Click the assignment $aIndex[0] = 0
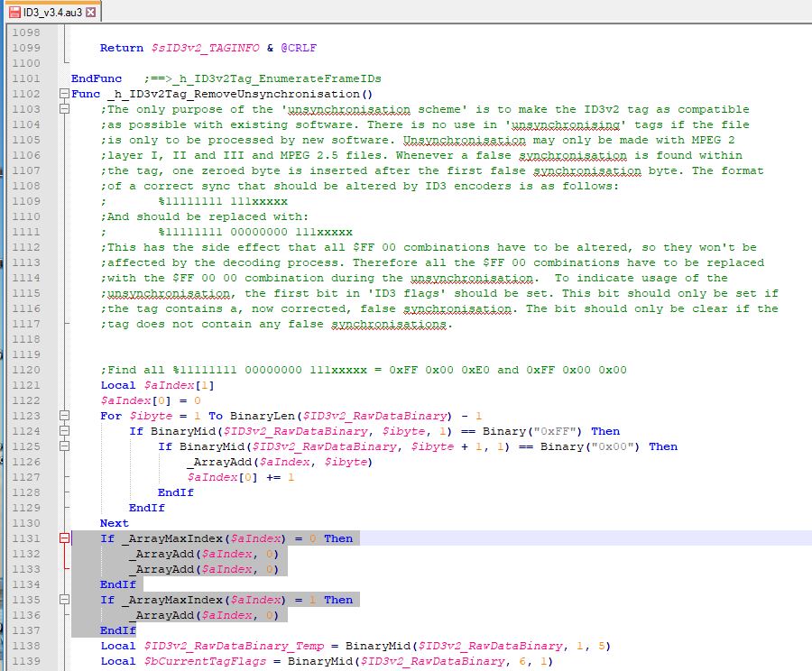The width and height of the screenshot is (812, 671). click(x=151, y=400)
